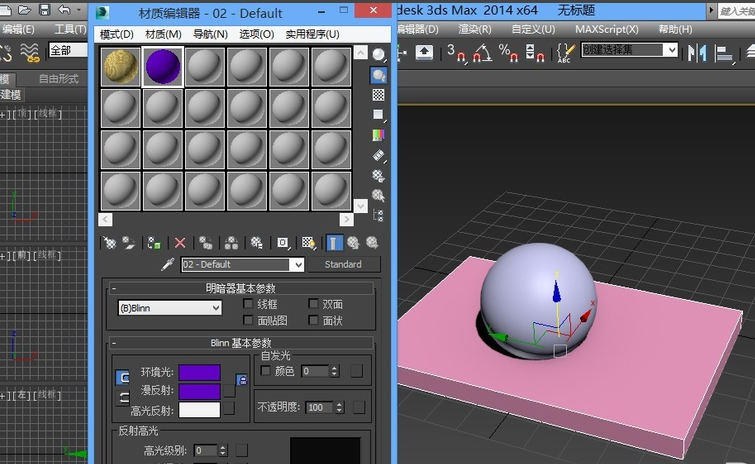
Task: Increase 自发光 color spinner value
Action: tap(335, 368)
